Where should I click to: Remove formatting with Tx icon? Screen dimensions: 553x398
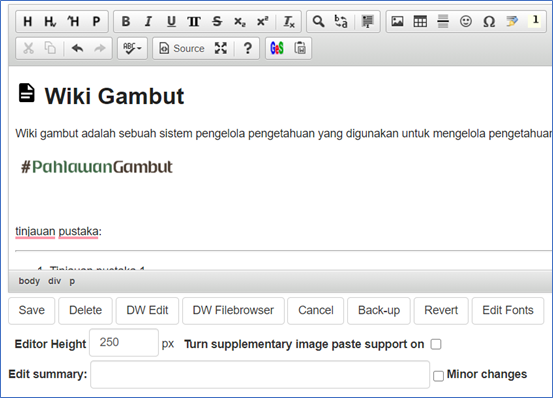[x=289, y=22]
